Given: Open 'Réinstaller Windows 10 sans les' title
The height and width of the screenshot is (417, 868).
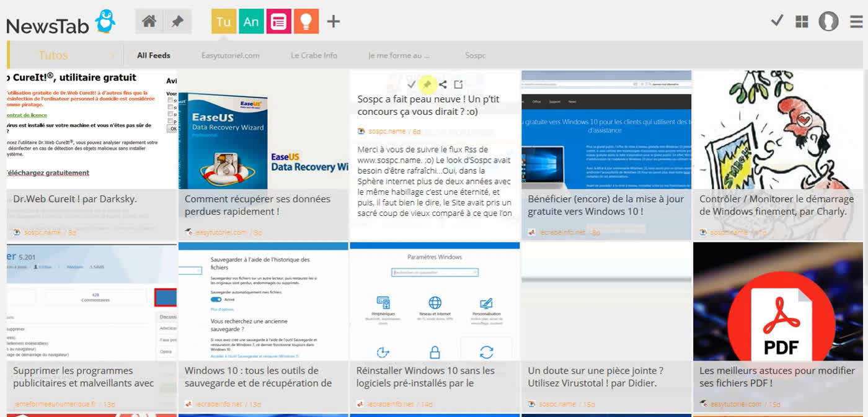Looking at the screenshot, I should [425, 377].
